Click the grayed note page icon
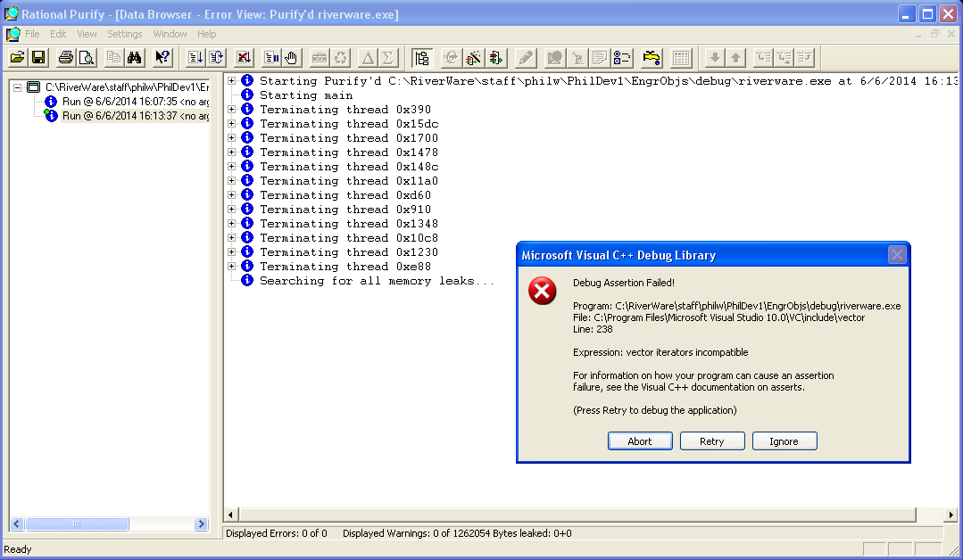Screen dimensions: 963x560 click(600, 58)
